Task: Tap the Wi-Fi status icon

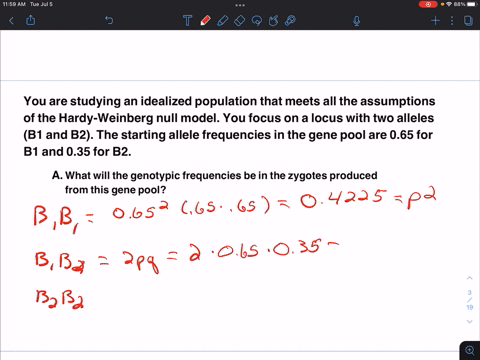Action: [449, 4]
